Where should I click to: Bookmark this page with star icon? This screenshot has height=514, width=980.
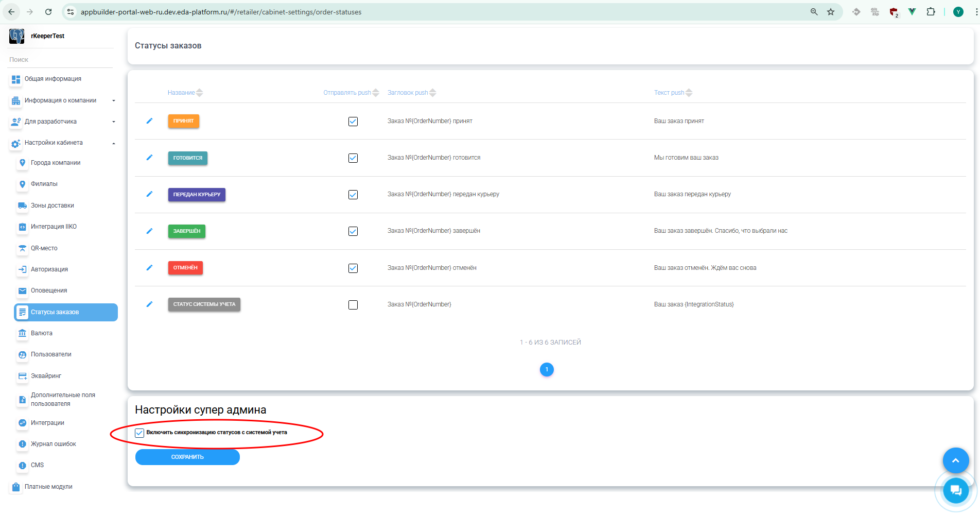831,12
